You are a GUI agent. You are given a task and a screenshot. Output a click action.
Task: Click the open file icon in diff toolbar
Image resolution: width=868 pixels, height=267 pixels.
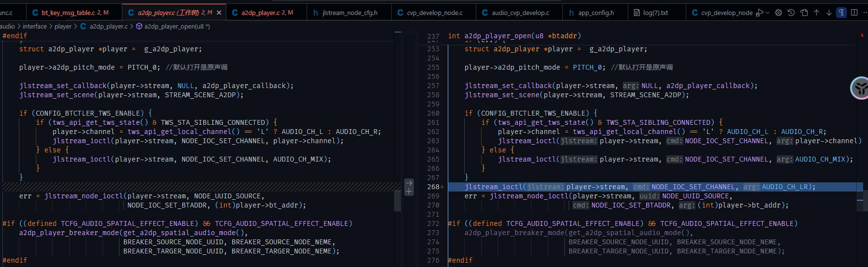pyautogui.click(x=804, y=13)
